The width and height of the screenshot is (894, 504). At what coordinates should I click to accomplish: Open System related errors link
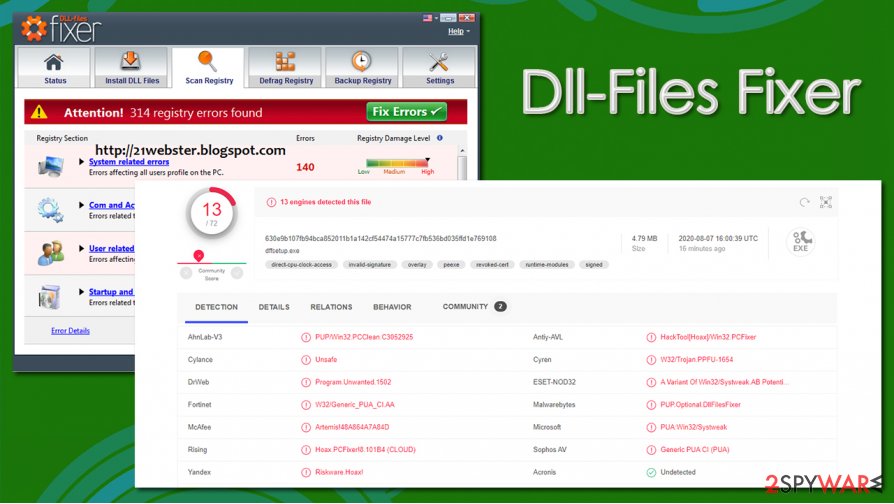point(129,162)
